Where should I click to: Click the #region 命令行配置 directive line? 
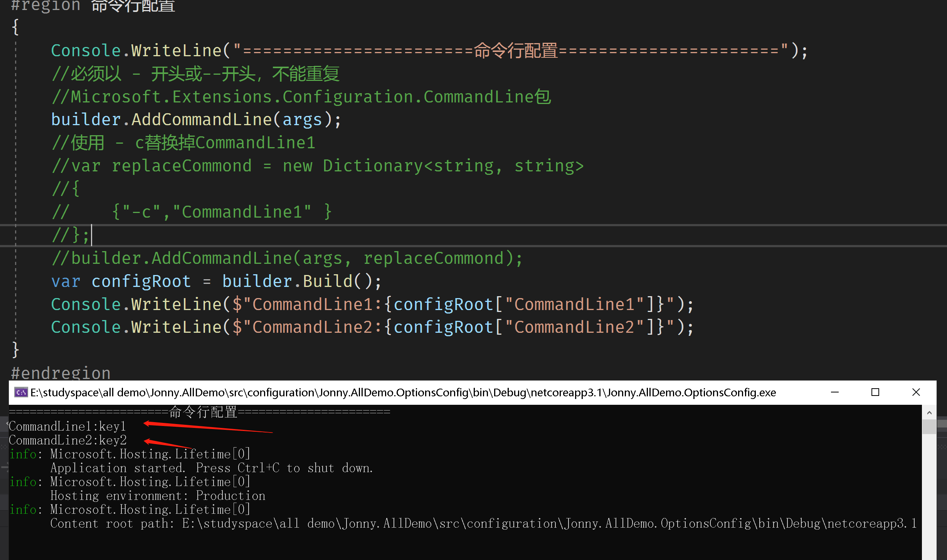pos(93,6)
